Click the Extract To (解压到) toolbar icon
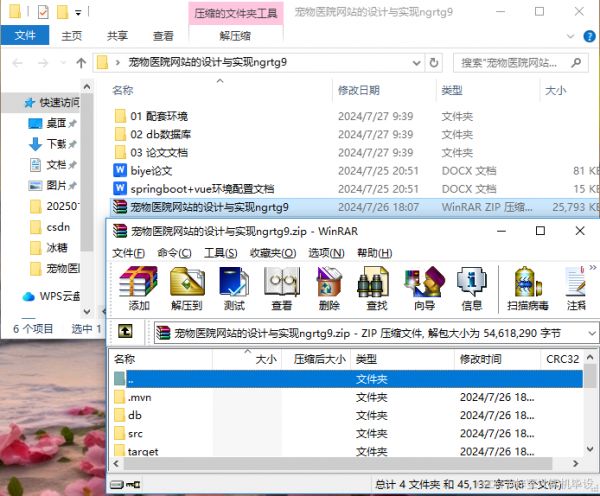600x496 pixels. 187,289
